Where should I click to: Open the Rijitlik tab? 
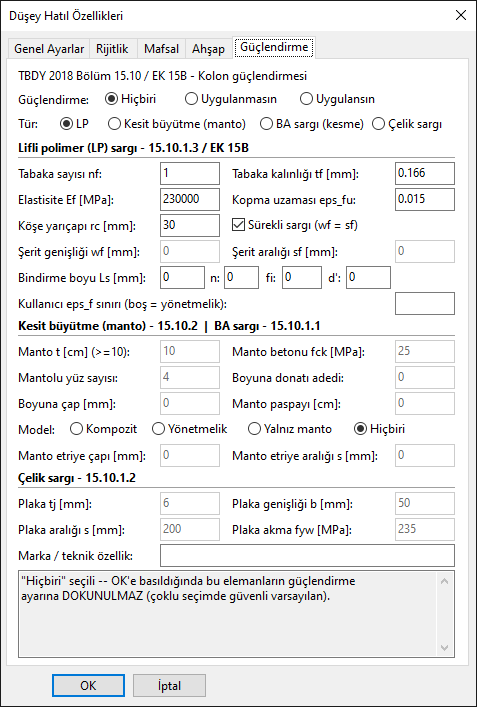coord(112,49)
